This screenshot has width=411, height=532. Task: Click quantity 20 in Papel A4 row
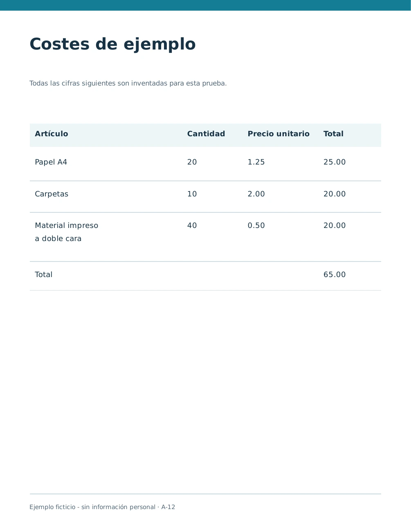192,162
